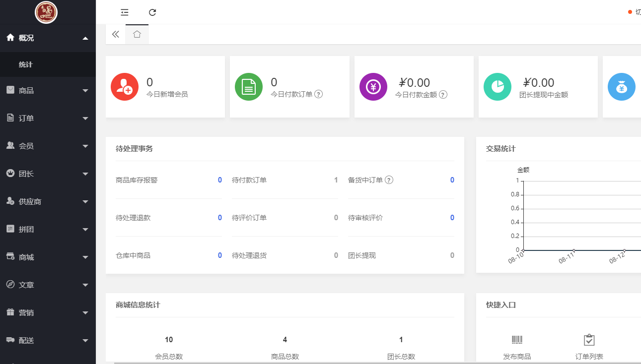Select the 发布商品 barcode icon in 快捷入口
The image size is (641, 364).
[x=516, y=340]
